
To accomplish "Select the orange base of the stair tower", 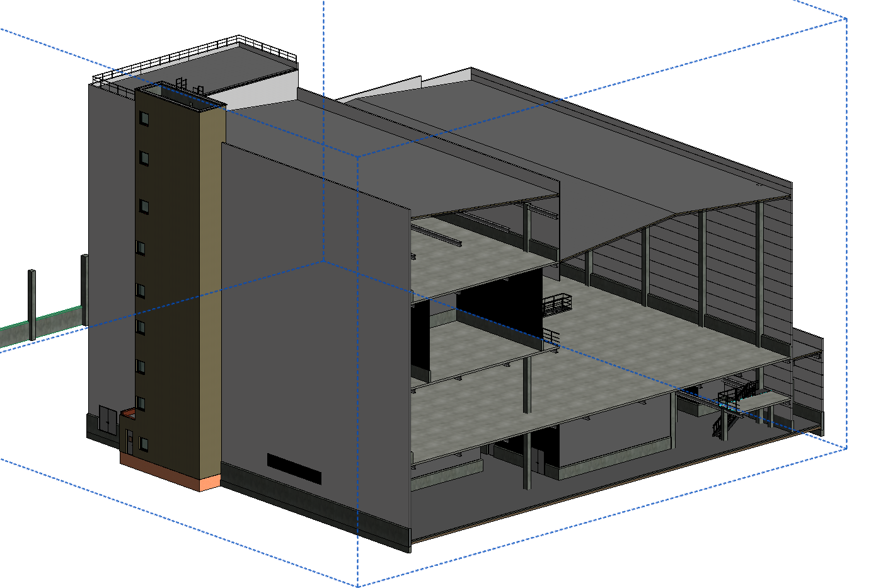I will [170, 472].
